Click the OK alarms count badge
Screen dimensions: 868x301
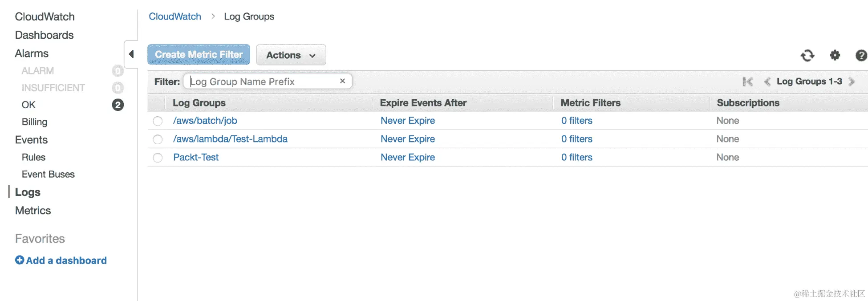point(118,105)
